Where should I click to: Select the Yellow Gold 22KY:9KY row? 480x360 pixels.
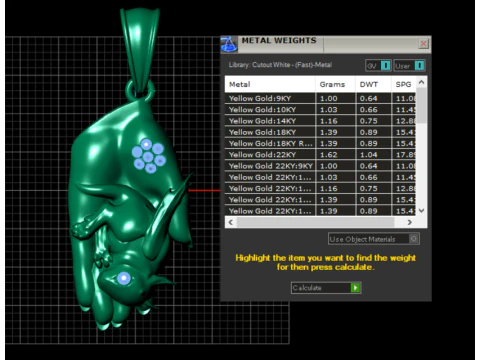[x=320, y=166]
